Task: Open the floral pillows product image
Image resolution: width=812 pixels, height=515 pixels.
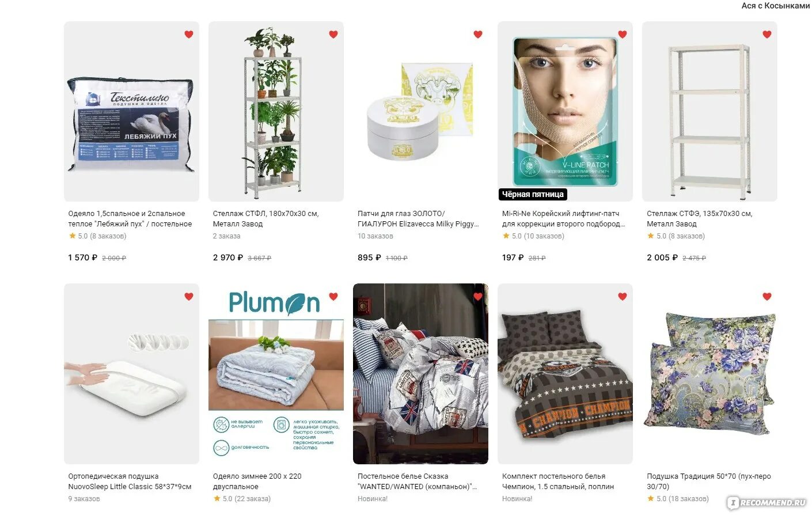Action: click(x=709, y=374)
